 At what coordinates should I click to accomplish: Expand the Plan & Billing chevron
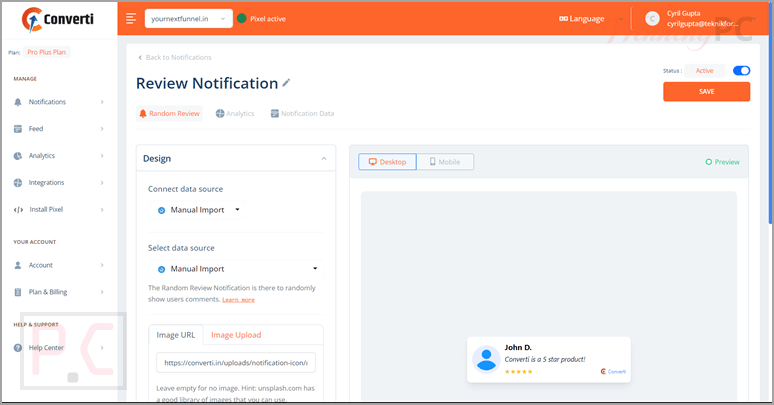pos(102,292)
